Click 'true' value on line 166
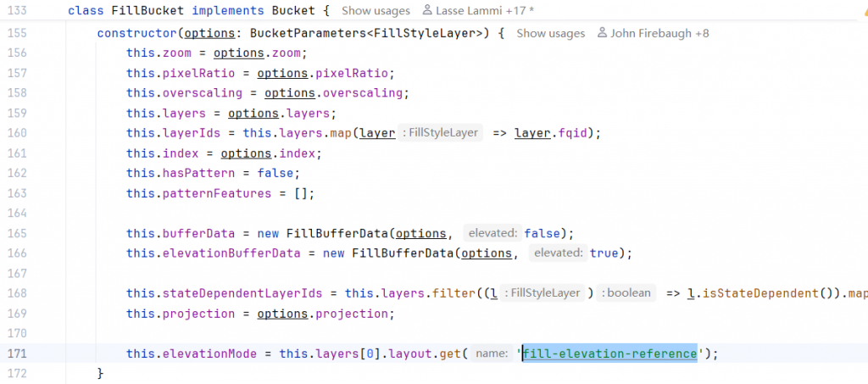 604,253
